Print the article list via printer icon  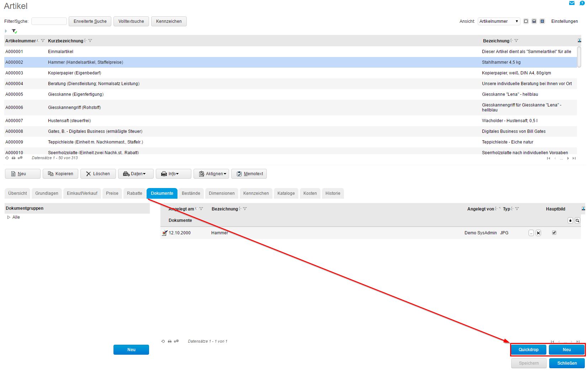(14, 158)
